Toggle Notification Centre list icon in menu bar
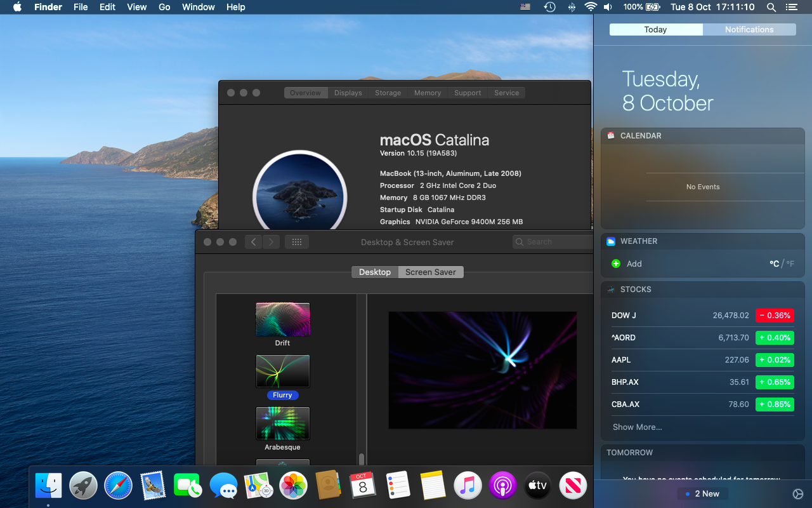Screen dimensions: 812x508 [791, 7]
